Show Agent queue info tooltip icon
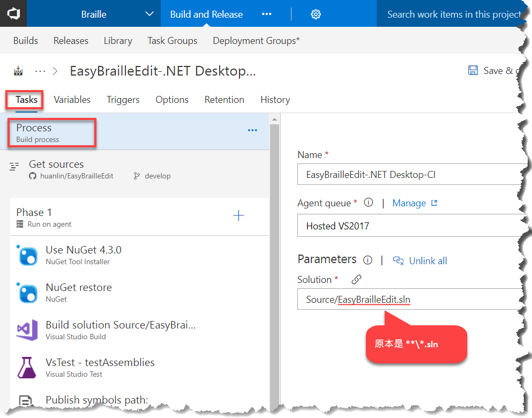This screenshot has height=418, width=532. (369, 203)
